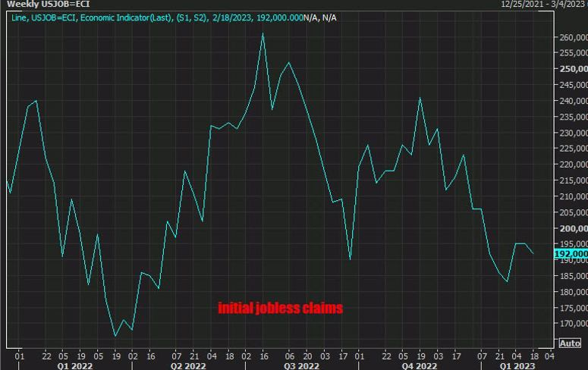Click the lowest trough of the line
The image size is (588, 370).
115,336
